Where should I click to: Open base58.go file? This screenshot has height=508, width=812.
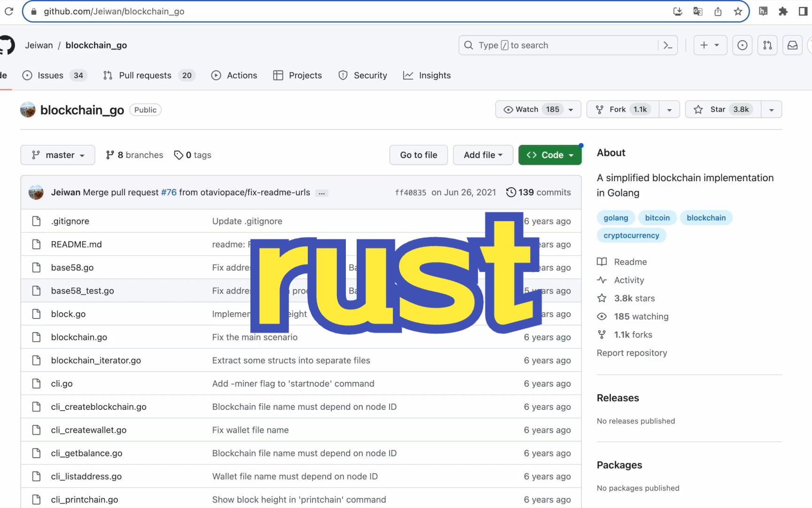click(x=72, y=267)
